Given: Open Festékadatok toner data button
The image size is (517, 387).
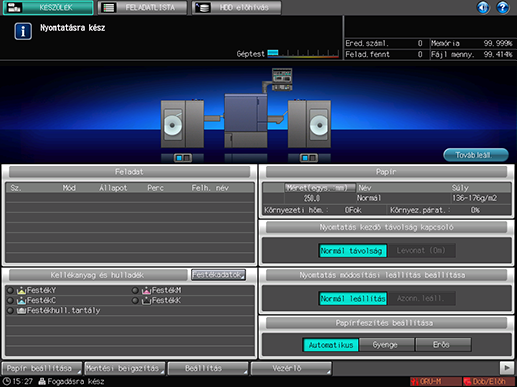Looking at the screenshot, I should [218, 275].
